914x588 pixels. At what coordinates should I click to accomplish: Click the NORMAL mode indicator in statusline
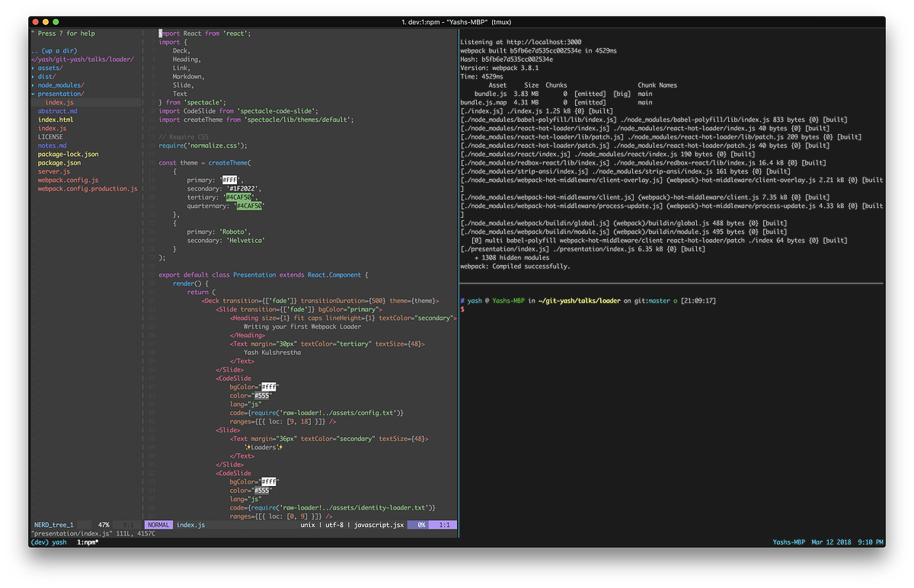[158, 524]
